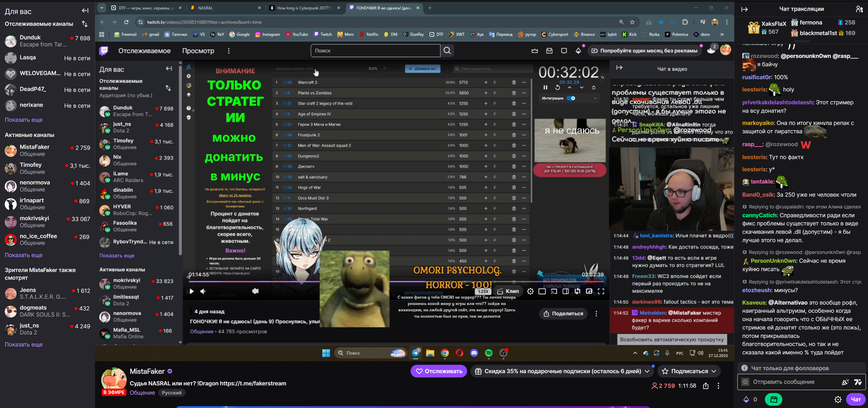Open chat settings gear icon
Viewport: 868px width, 408px height.
tap(838, 400)
